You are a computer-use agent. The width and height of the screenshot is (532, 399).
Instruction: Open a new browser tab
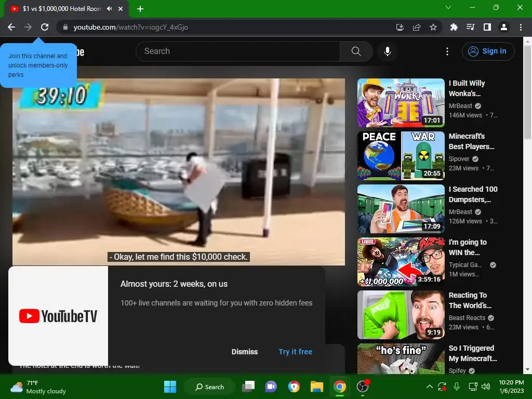pos(140,9)
